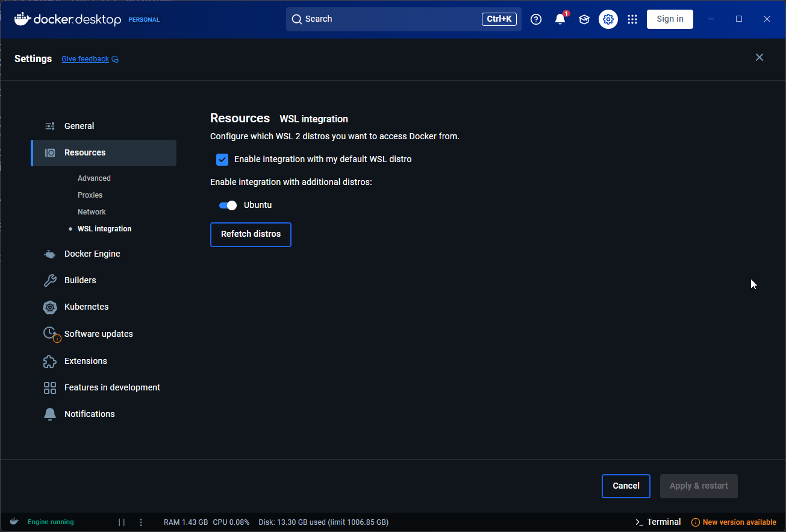Open the General settings section
The height and width of the screenshot is (532, 786).
click(104, 126)
